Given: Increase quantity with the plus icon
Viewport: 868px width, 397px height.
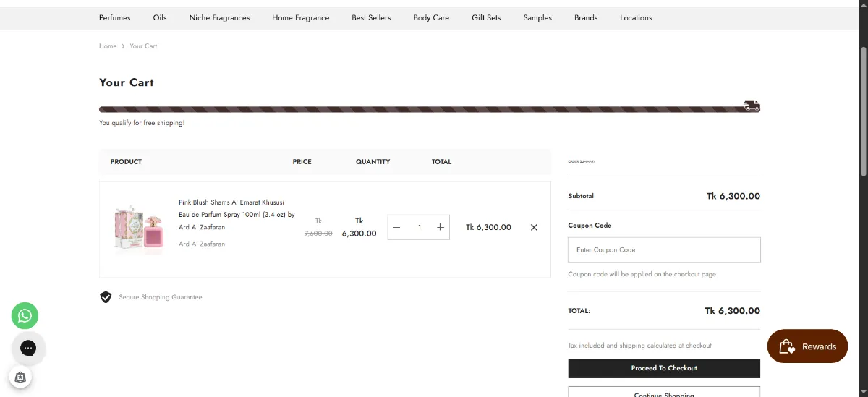Looking at the screenshot, I should tap(441, 227).
